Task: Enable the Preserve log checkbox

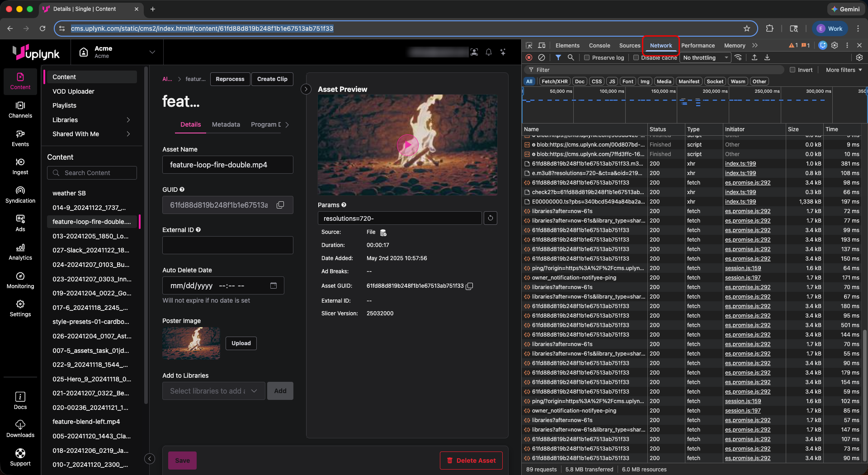Action: click(587, 57)
